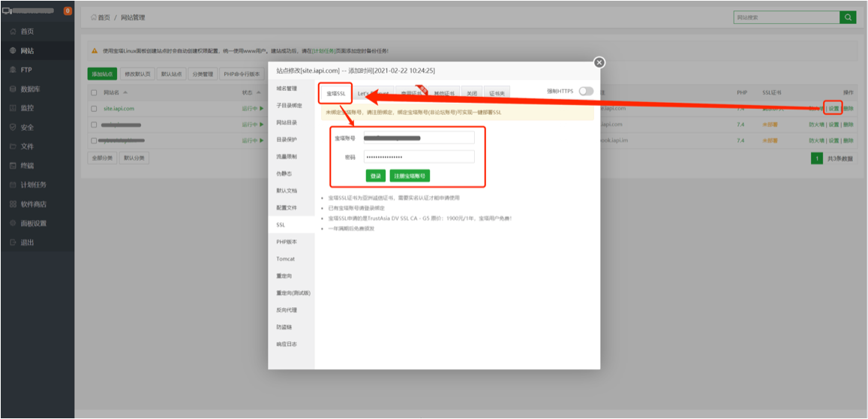Select 伪静态 in the dialog side menu
This screenshot has height=419, width=868.
coord(284,173)
